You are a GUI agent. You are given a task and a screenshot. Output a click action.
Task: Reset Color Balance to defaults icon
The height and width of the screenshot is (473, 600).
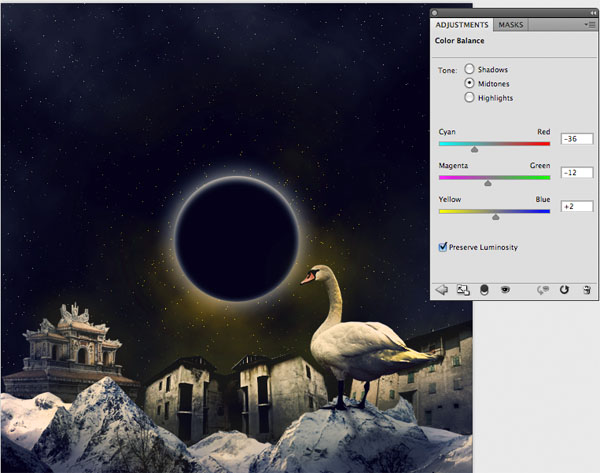[x=564, y=290]
